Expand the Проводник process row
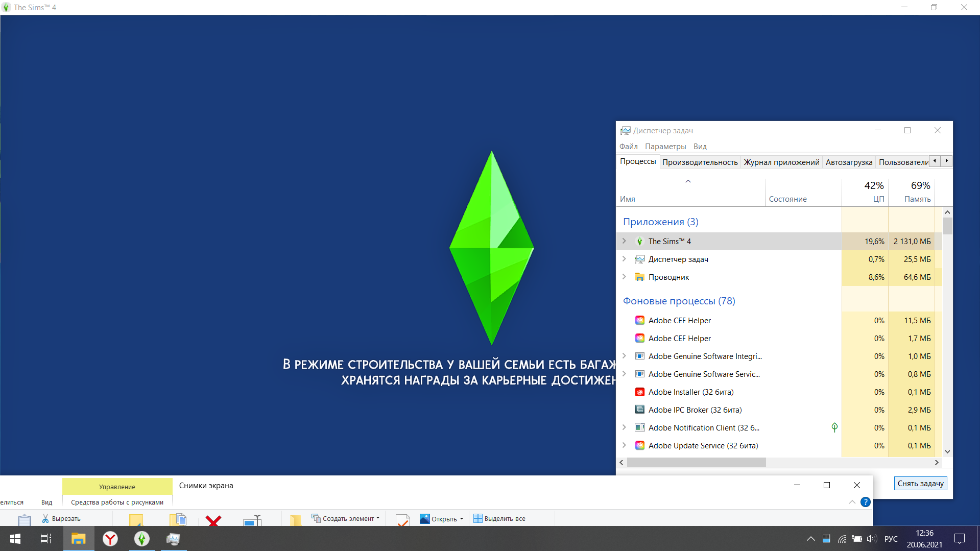980x551 pixels. pyautogui.click(x=624, y=277)
